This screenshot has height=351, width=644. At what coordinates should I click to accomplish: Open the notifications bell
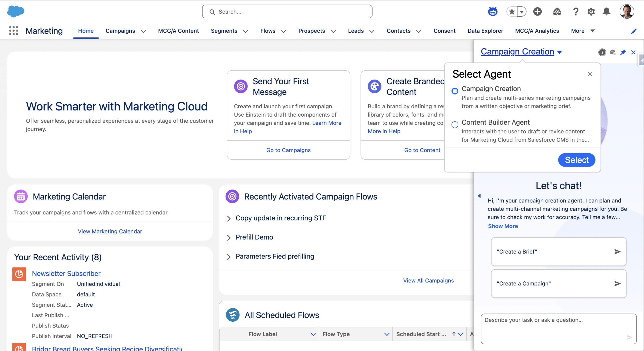(607, 12)
